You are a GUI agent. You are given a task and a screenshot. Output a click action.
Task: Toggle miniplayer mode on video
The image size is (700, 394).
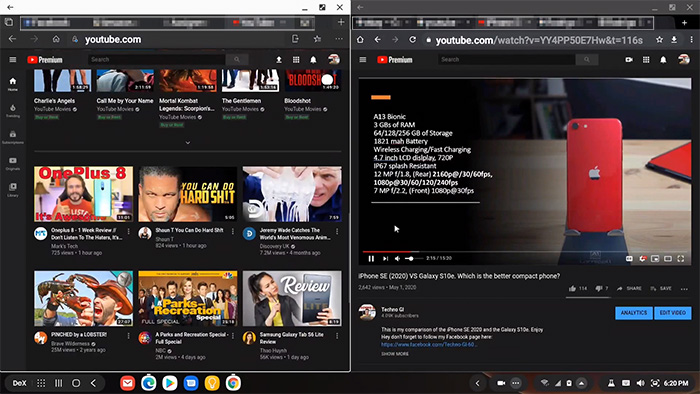pyautogui.click(x=655, y=258)
